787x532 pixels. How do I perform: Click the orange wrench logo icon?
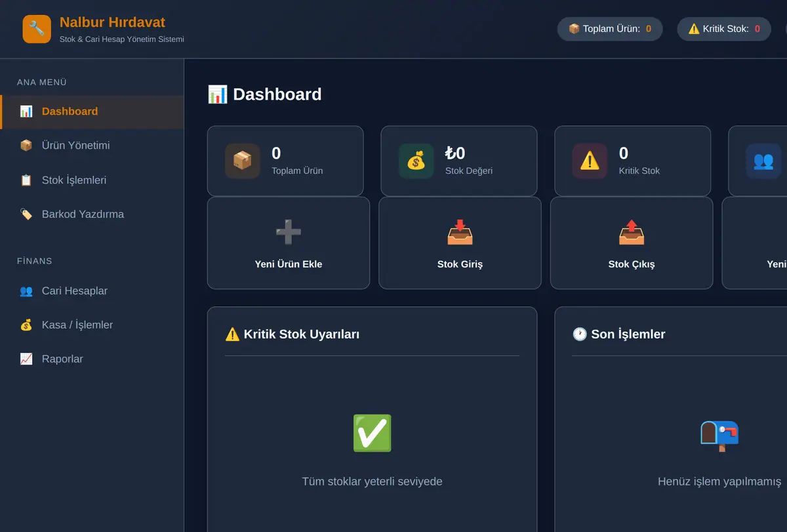tap(37, 29)
